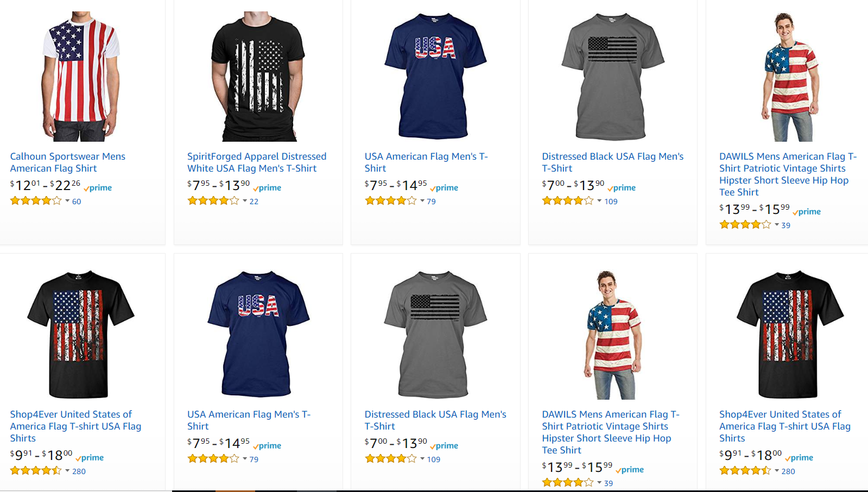Open top-row gray Distressed Black USA Flag image
Viewport: 868px width, 492px height.
point(613,76)
